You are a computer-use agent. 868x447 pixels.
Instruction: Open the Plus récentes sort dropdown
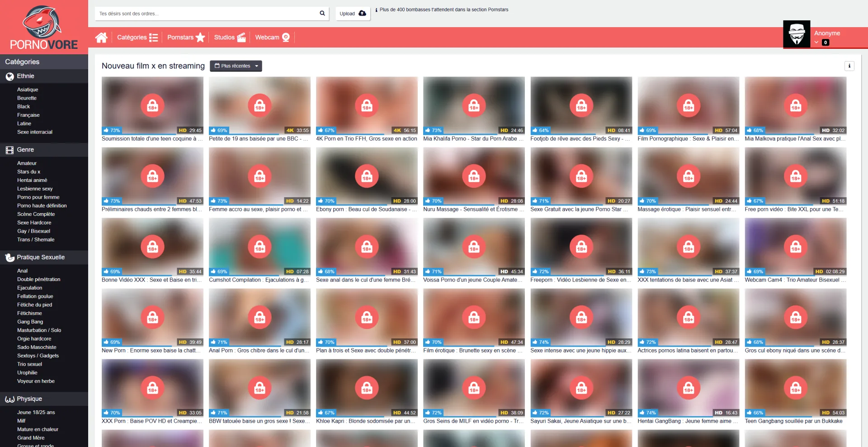tap(236, 66)
